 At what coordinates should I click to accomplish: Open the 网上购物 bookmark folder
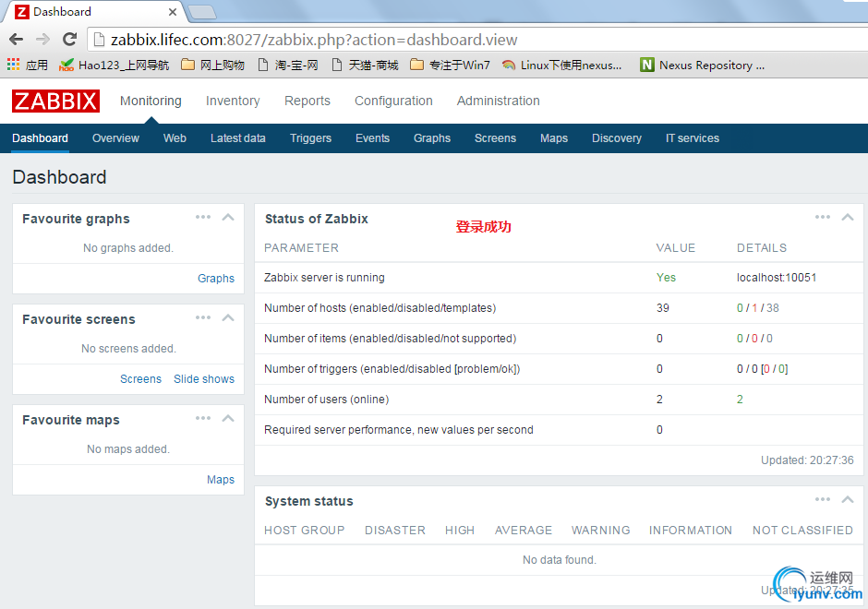coord(213,66)
